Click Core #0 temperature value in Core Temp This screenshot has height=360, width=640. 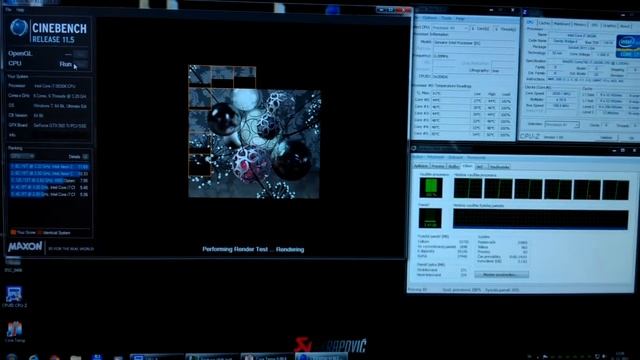(451, 100)
